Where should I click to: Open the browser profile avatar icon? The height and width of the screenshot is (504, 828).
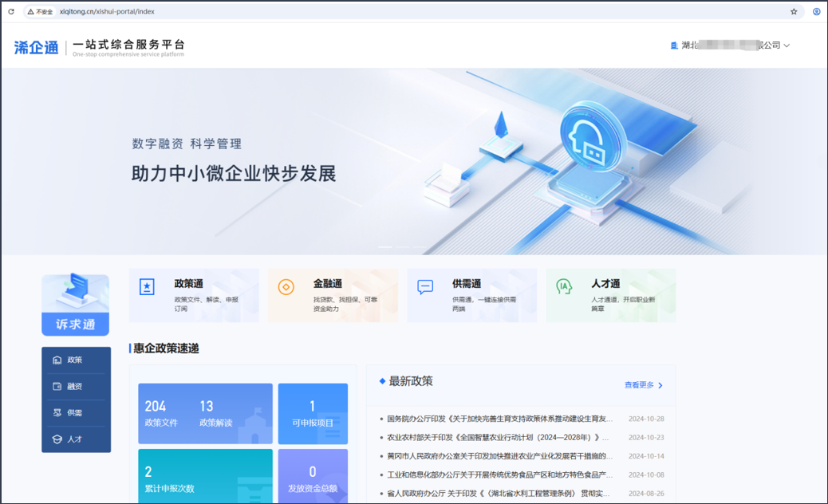[816, 11]
